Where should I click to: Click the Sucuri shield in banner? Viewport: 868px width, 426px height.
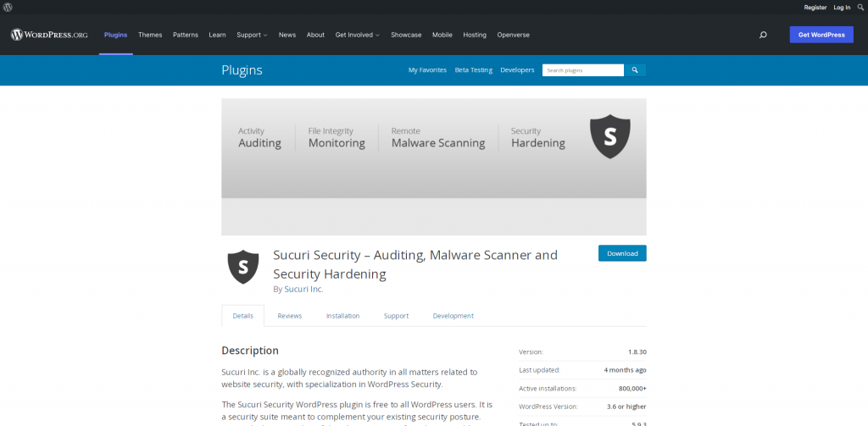(609, 136)
